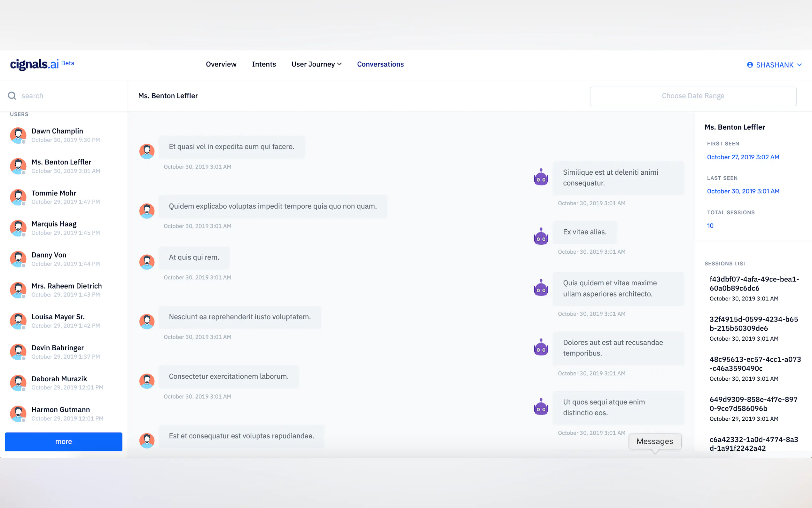Click user avatar beside 'At quis qui rem.'
Screen dimensions: 812x508
[x=147, y=262]
